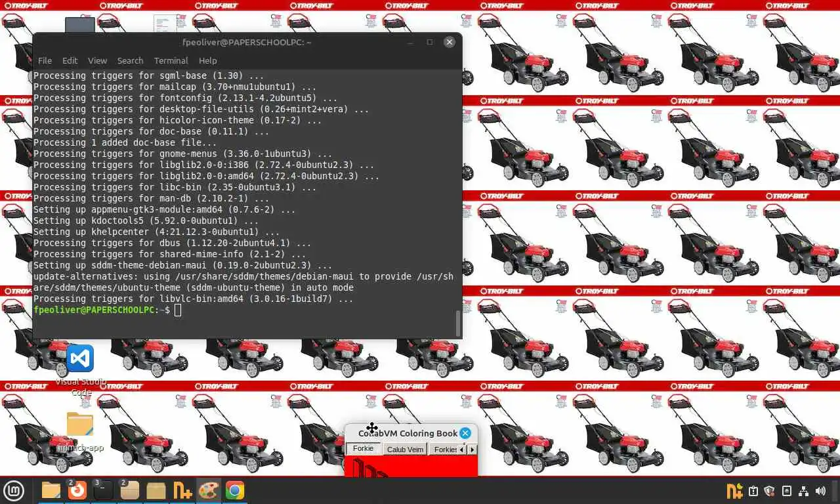Open the update manager shield tray icon
The width and height of the screenshot is (840, 504).
(x=770, y=490)
